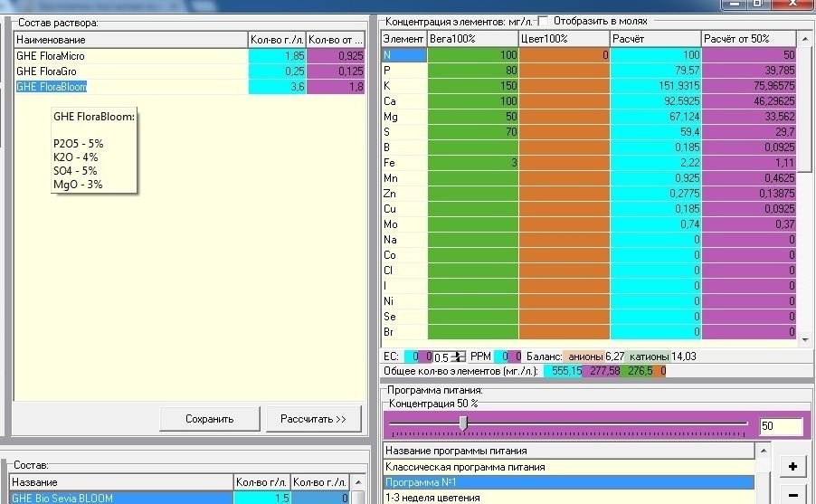Click the EC value stepper arrows
Viewport: 816px width, 504px height.
459,357
